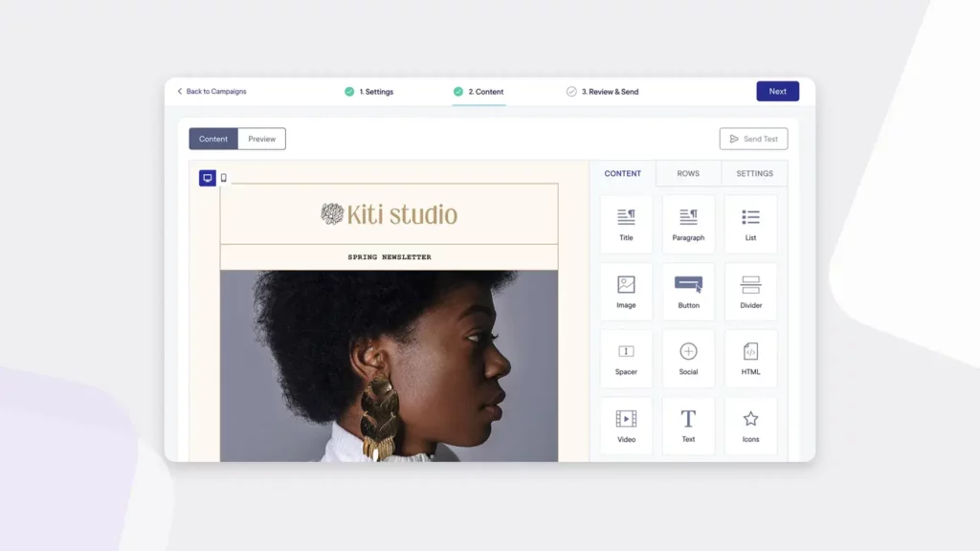Add a Social block
980x551 pixels.
688,359
